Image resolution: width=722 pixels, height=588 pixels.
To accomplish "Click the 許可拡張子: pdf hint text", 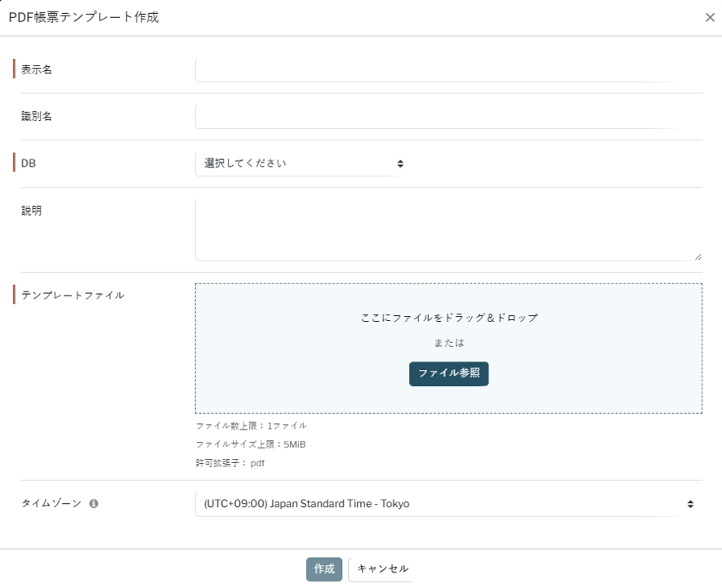I will [x=230, y=463].
